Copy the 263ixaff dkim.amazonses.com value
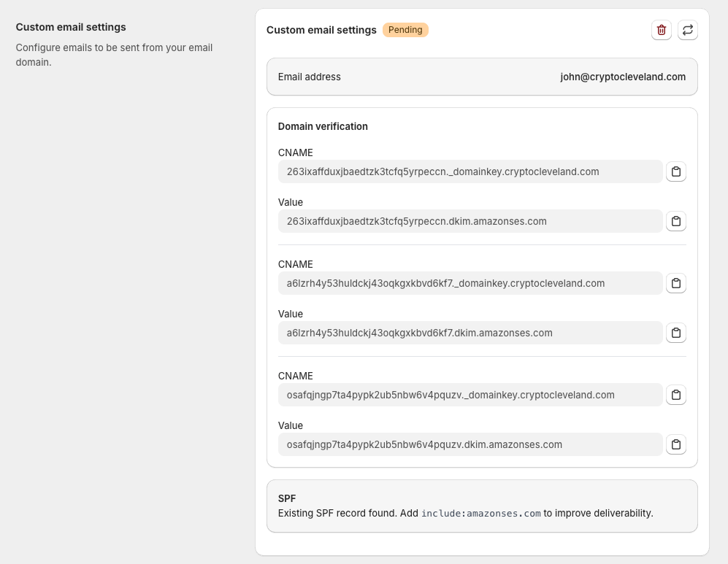728x564 pixels. [675, 221]
